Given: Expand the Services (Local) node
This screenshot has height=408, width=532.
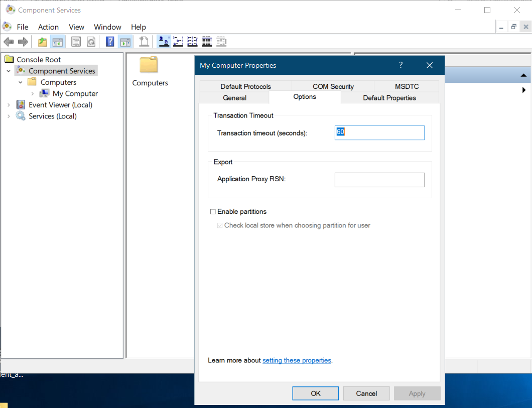Looking at the screenshot, I should coord(9,116).
